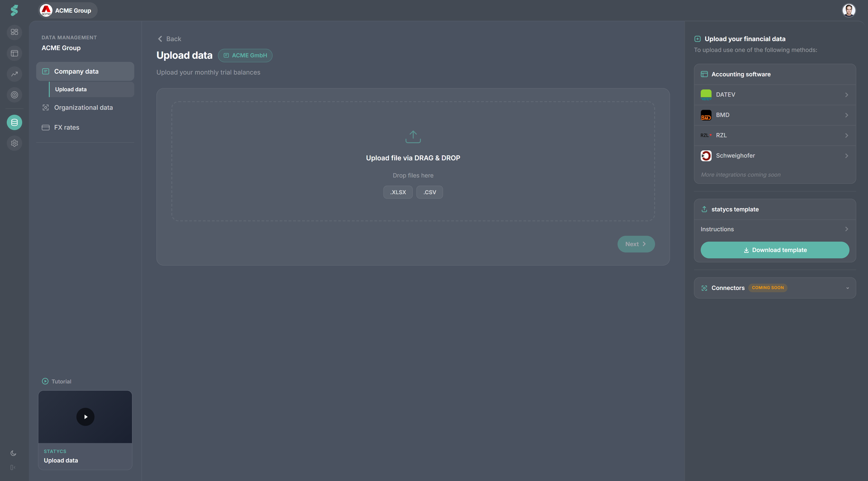Open the DATEV integration row
The image size is (868, 481).
coord(775,95)
